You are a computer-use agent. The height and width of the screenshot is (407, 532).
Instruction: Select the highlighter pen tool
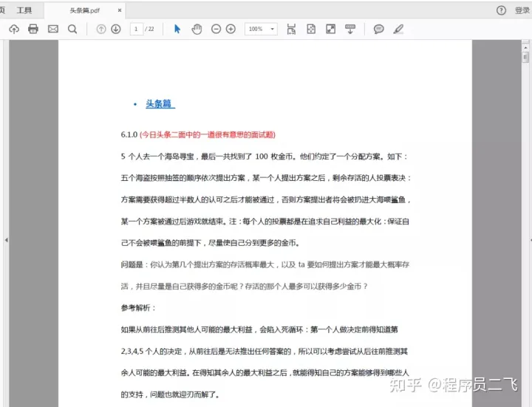399,29
